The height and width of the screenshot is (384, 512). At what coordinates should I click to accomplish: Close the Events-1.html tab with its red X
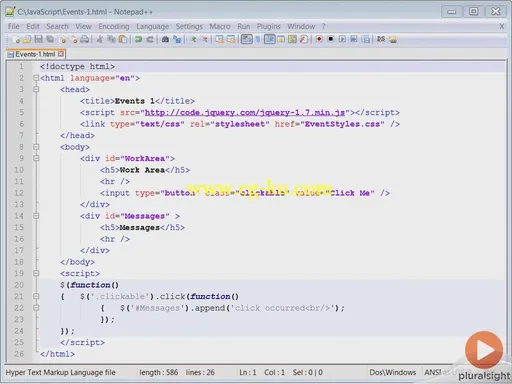(x=61, y=54)
